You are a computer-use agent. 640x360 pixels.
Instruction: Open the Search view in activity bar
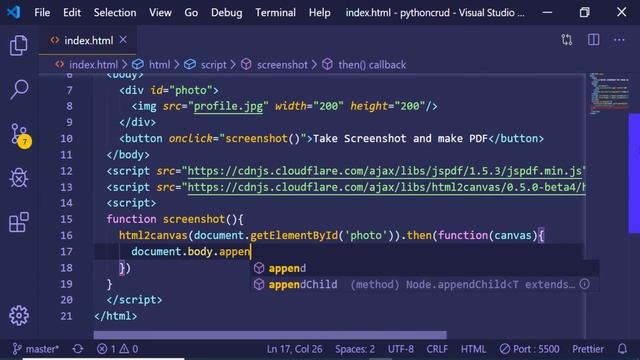19,89
